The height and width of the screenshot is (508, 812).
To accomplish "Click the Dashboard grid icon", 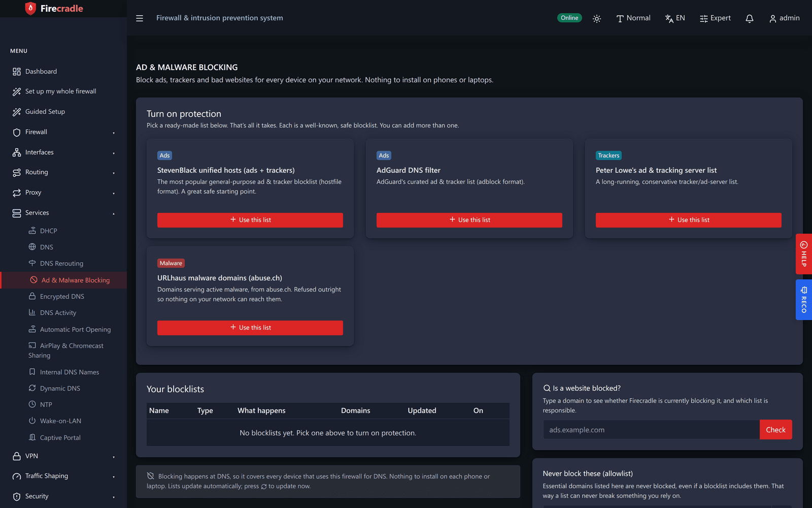I will [17, 72].
